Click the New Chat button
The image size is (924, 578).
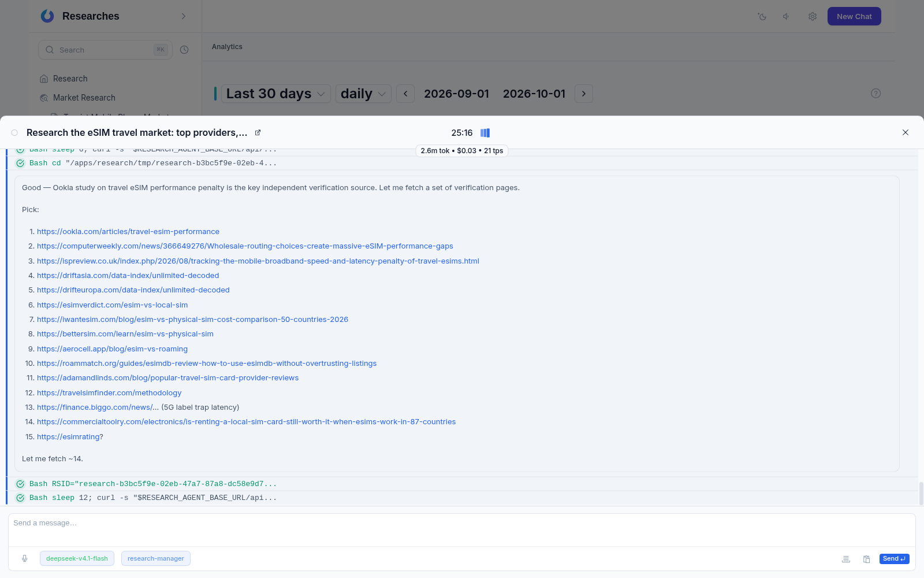(854, 16)
